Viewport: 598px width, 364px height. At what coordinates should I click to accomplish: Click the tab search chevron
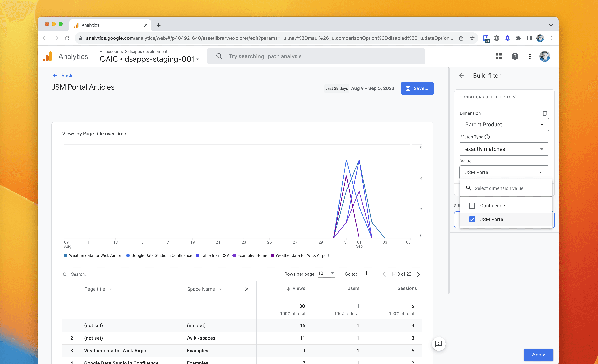551,25
